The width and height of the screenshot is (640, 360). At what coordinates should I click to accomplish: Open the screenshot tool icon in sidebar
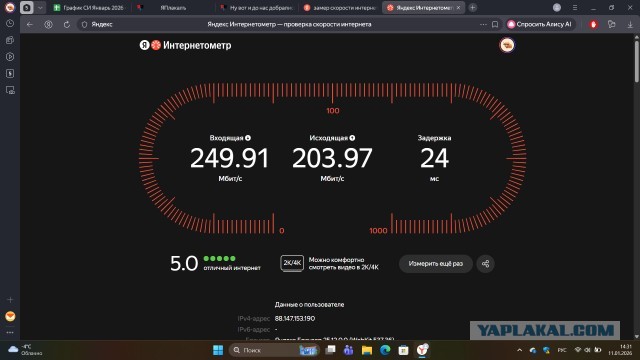pos(10,90)
